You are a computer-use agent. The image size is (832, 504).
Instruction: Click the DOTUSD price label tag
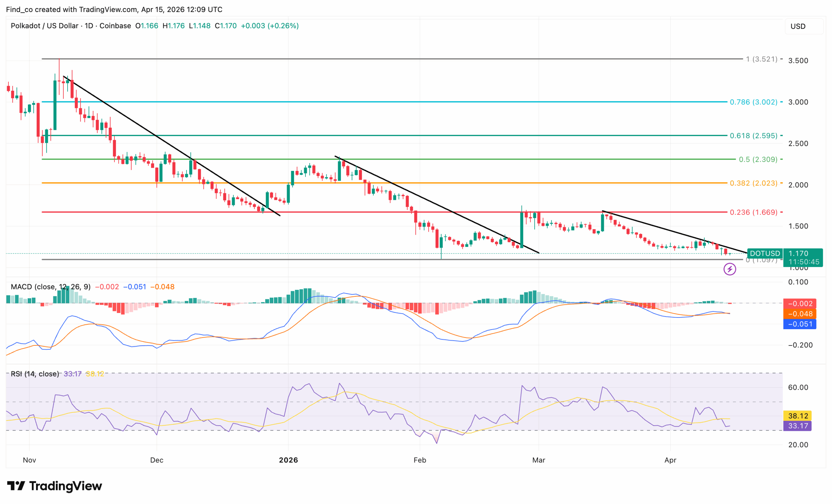(765, 253)
